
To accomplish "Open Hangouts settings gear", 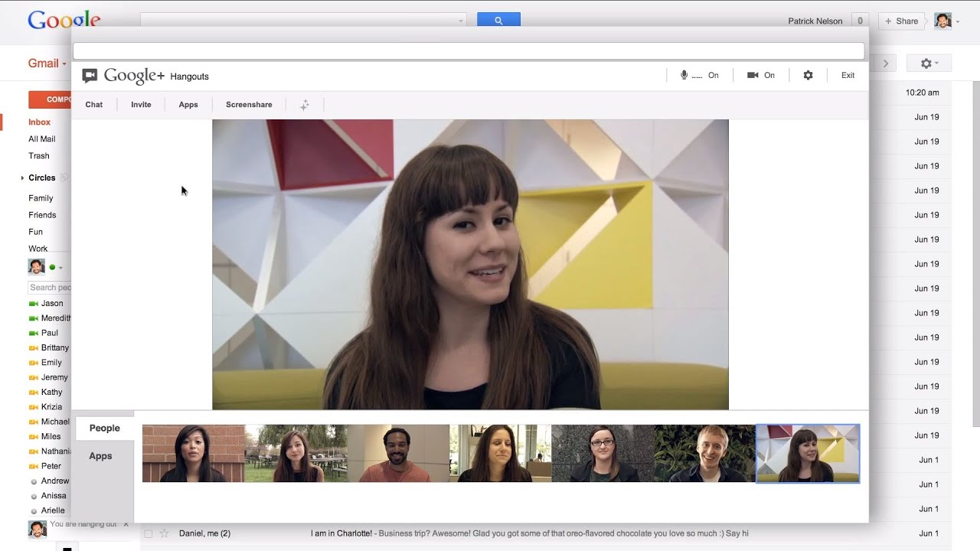I will [x=808, y=75].
